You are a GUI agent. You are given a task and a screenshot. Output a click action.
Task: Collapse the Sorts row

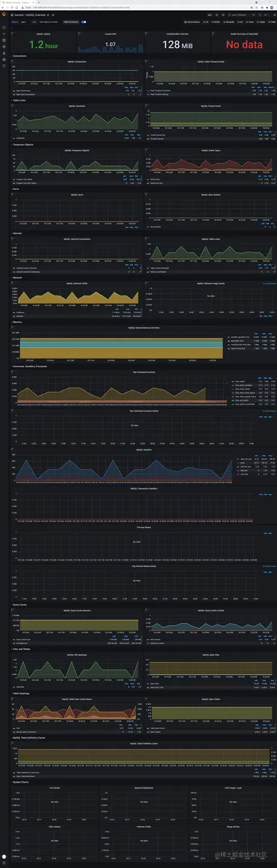point(17,189)
